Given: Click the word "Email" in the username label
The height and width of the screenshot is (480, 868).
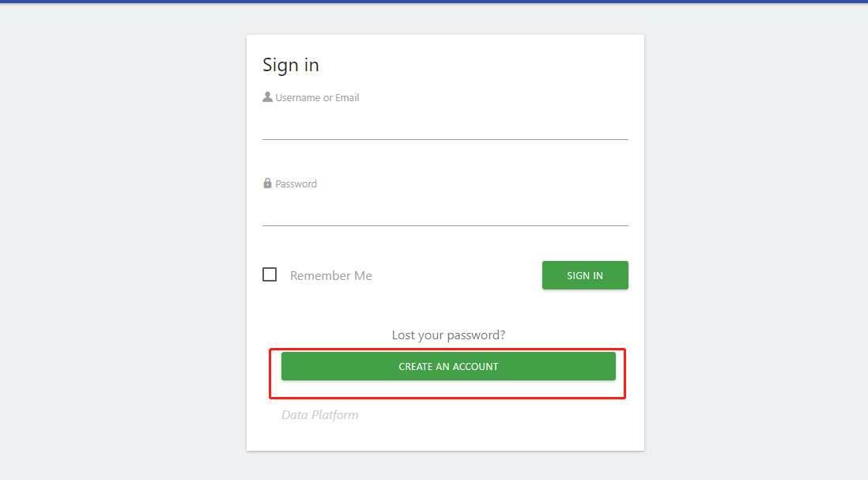Looking at the screenshot, I should click(347, 98).
